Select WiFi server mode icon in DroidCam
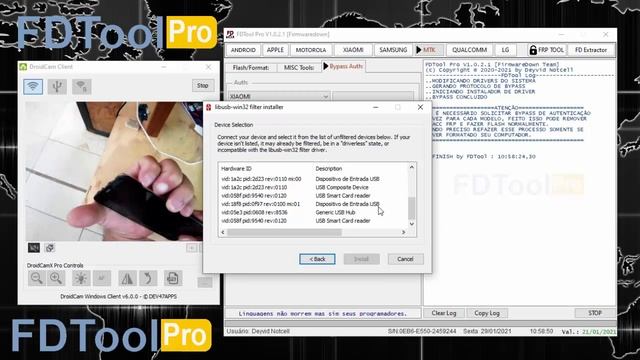 (x=82, y=86)
